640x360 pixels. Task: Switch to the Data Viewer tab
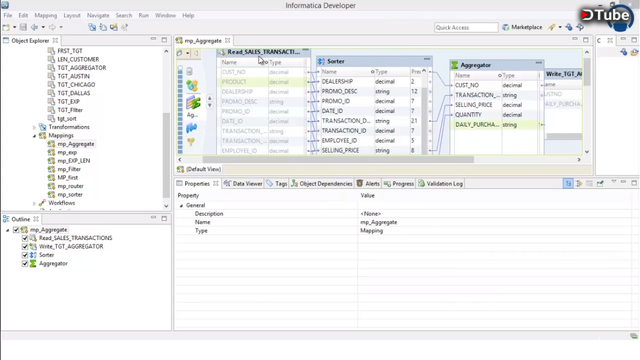point(243,184)
